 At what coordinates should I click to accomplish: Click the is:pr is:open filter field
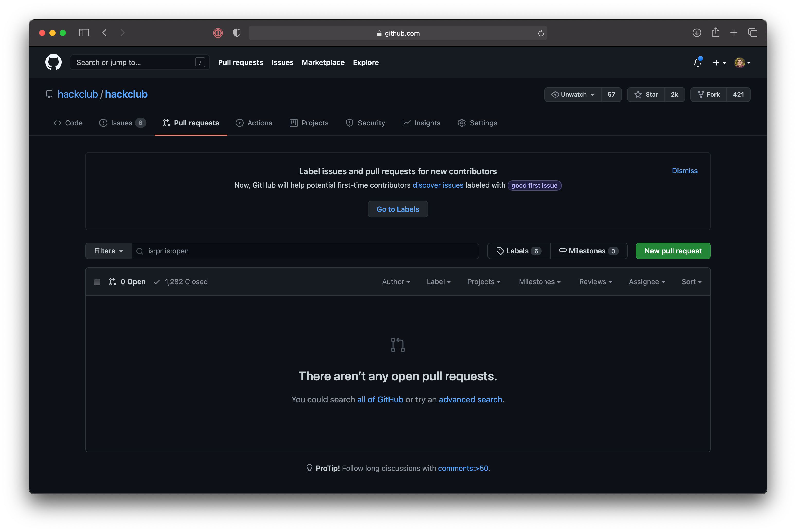pyautogui.click(x=305, y=251)
